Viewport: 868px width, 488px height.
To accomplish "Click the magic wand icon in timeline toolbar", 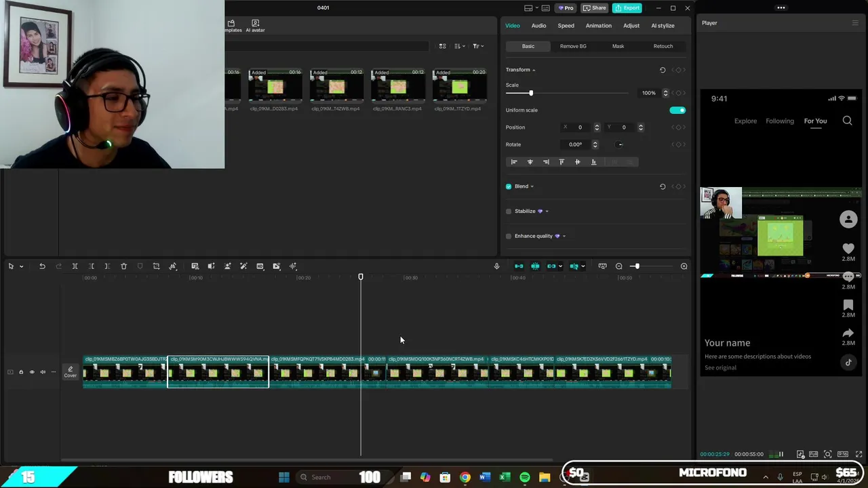I will click(x=243, y=266).
